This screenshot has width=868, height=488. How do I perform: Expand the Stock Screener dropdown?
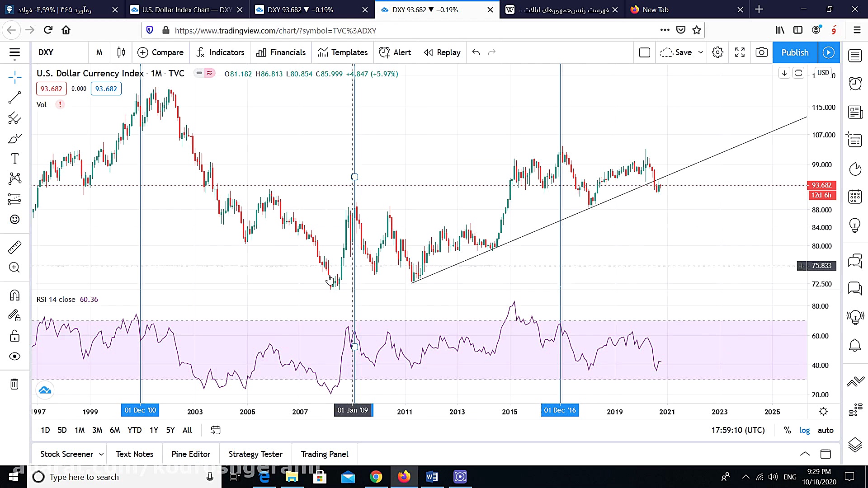pos(101,454)
